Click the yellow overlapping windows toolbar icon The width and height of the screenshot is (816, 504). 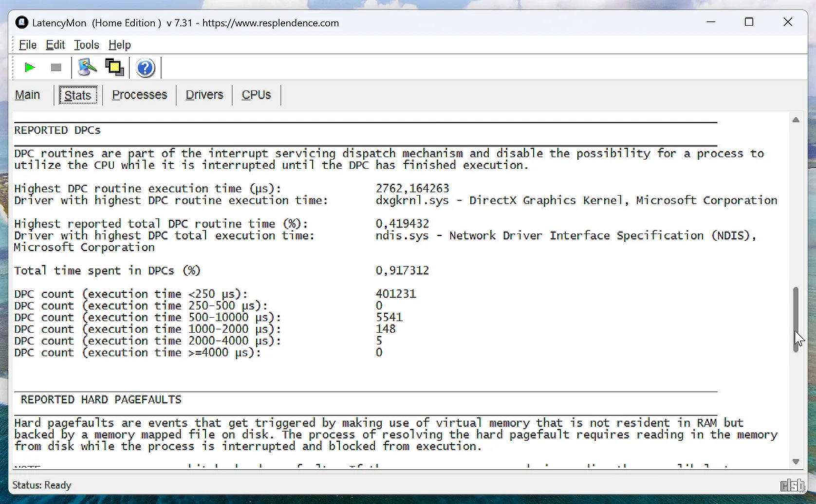pos(114,68)
